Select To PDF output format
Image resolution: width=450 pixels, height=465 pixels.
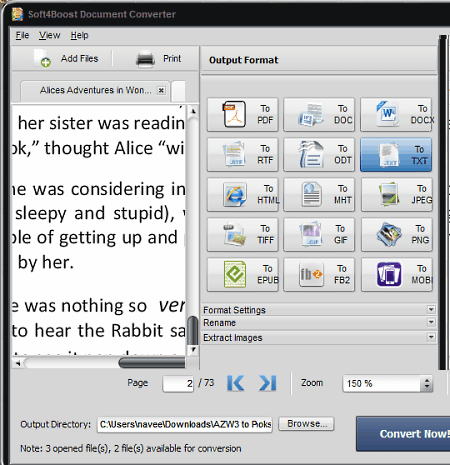pos(242,114)
